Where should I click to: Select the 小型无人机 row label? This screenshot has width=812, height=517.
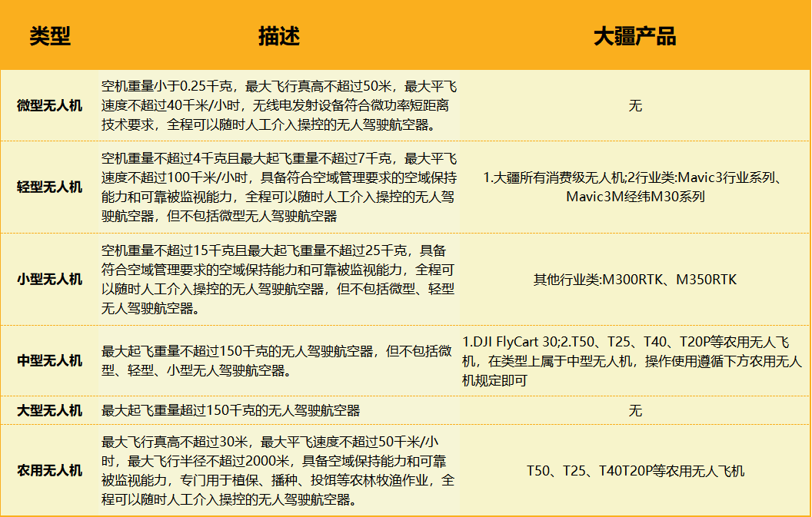(x=50, y=279)
